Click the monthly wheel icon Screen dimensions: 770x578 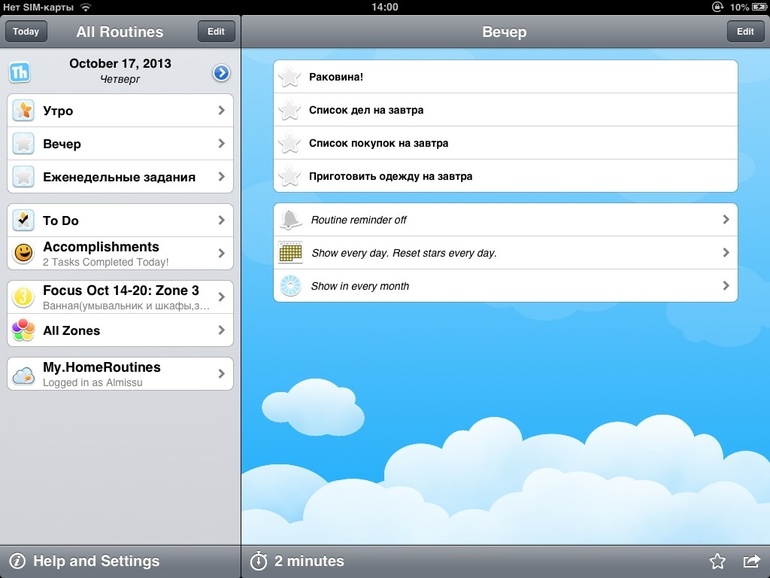point(290,286)
